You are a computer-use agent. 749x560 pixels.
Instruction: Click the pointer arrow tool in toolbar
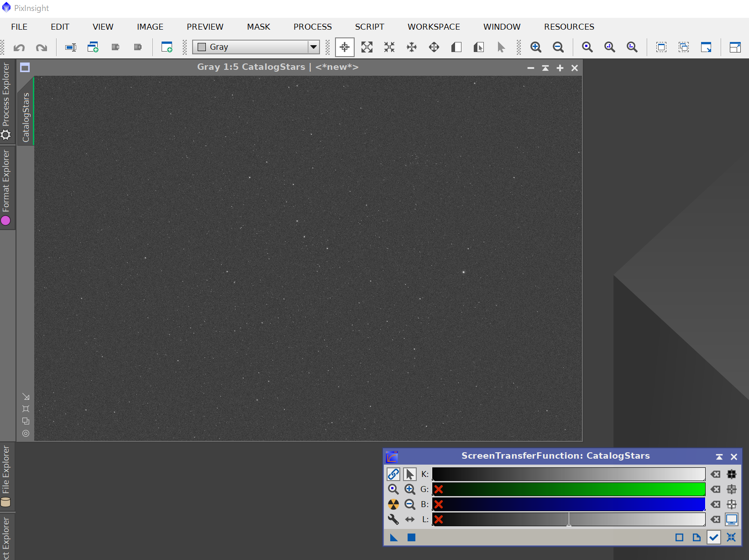pos(501,47)
